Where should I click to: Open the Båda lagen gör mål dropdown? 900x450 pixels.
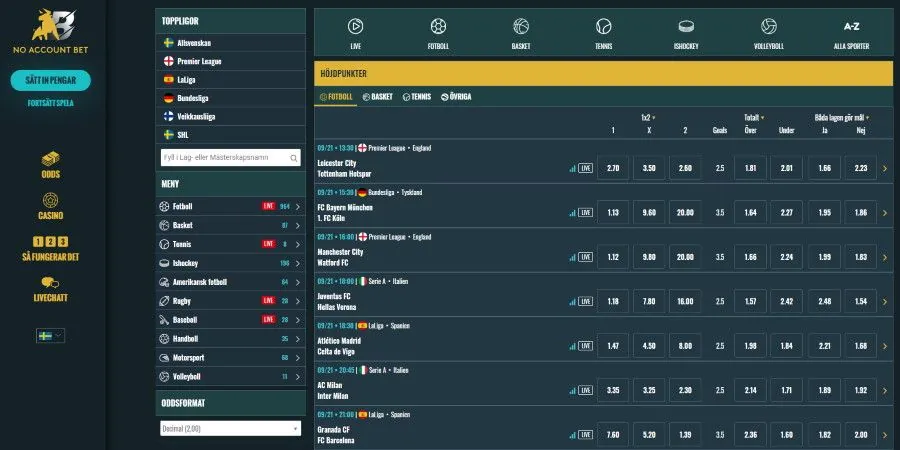click(842, 118)
